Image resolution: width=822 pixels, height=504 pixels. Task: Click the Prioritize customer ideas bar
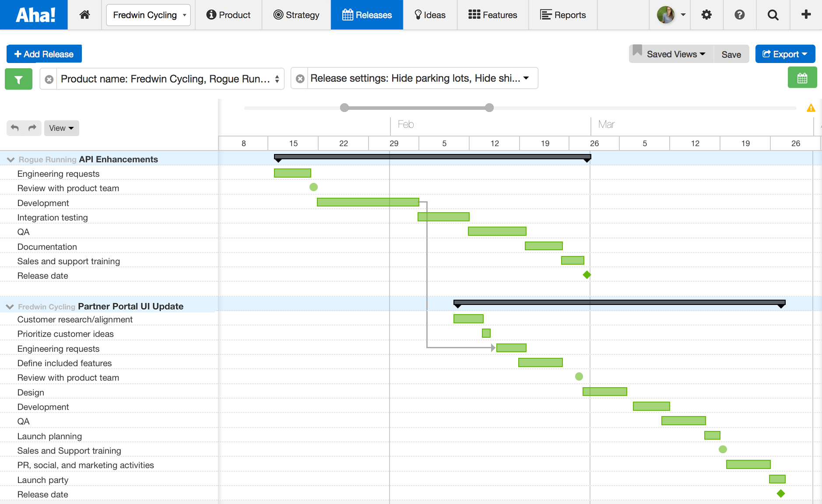pyautogui.click(x=486, y=333)
